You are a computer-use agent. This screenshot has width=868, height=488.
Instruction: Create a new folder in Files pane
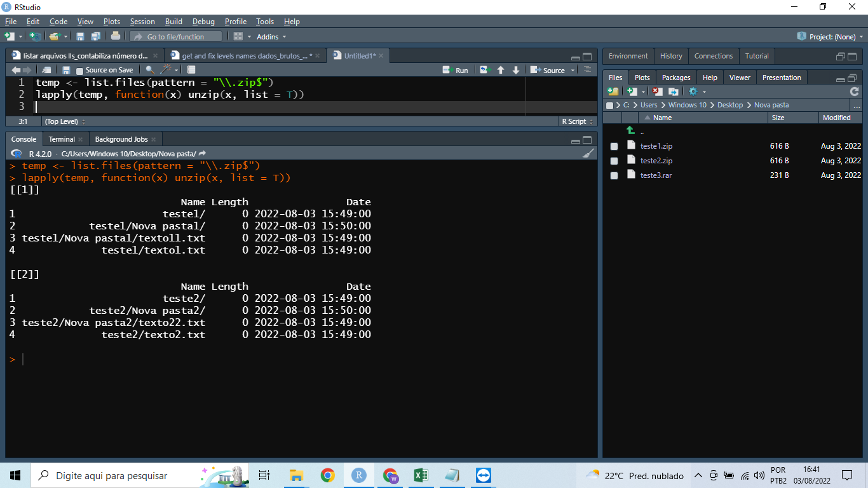click(x=613, y=91)
